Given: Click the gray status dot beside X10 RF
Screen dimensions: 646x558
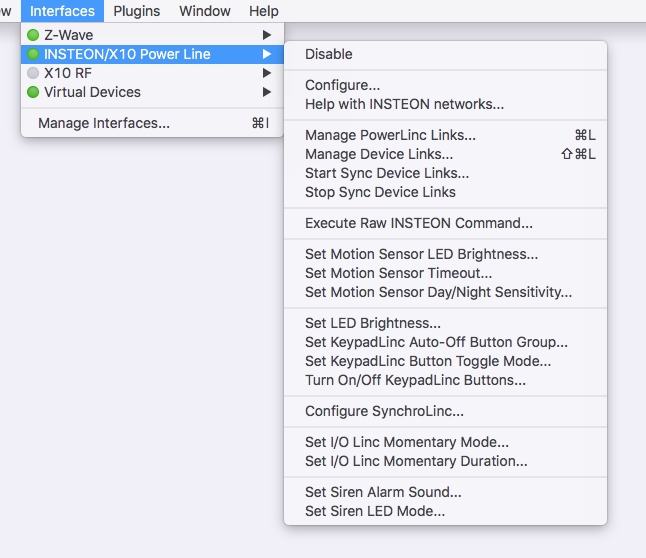Looking at the screenshot, I should click(33, 73).
